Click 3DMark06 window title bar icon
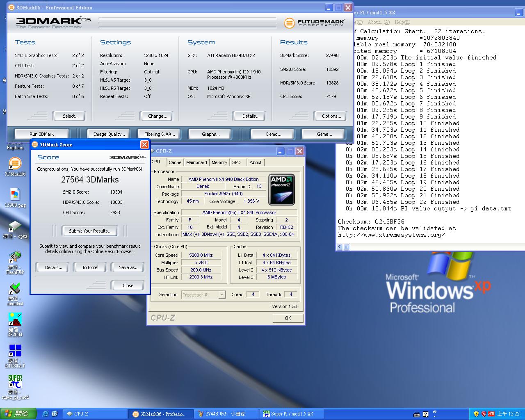Image resolution: width=525 pixels, height=420 pixels. (11, 7)
